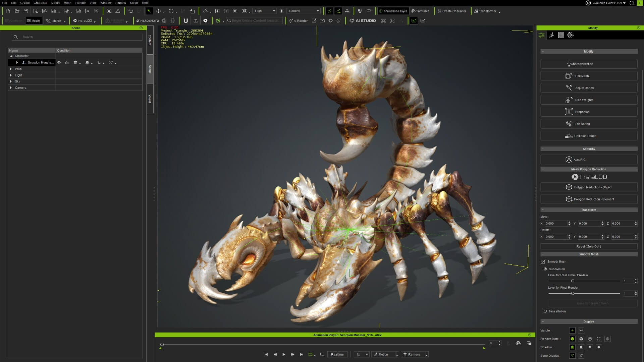Click the 3D mode icon
The height and width of the screenshot is (362, 644).
coord(414,21)
